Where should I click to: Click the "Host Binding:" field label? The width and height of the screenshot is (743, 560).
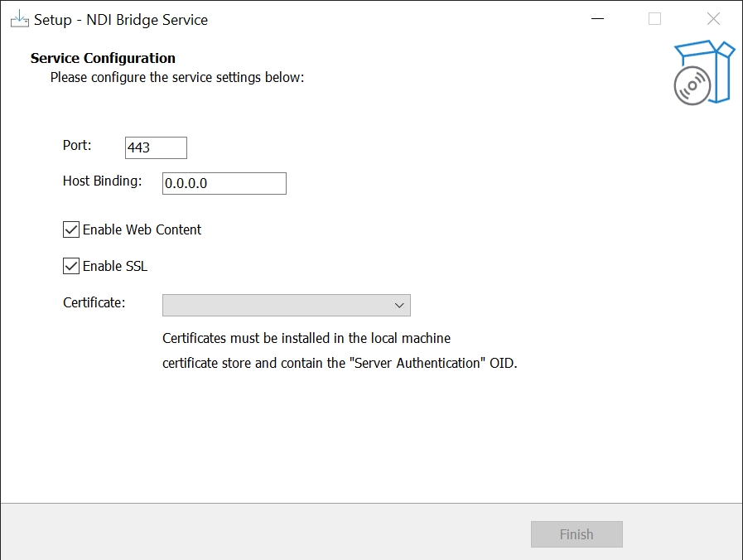[103, 181]
